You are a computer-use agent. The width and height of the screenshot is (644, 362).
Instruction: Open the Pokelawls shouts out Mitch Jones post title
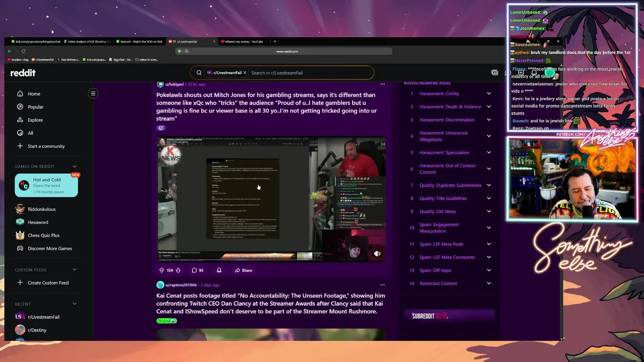(267, 107)
